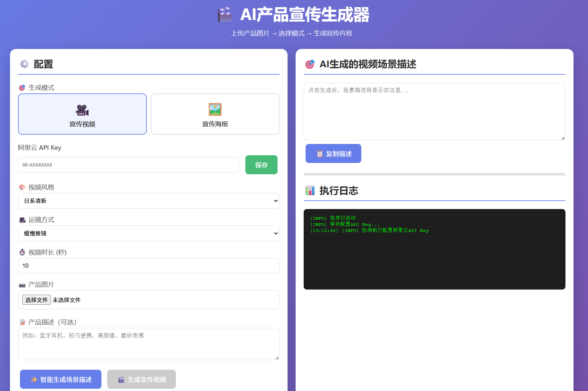Click the grey progress bar above 执行日志
The width and height of the screenshot is (588, 391).
point(434,174)
